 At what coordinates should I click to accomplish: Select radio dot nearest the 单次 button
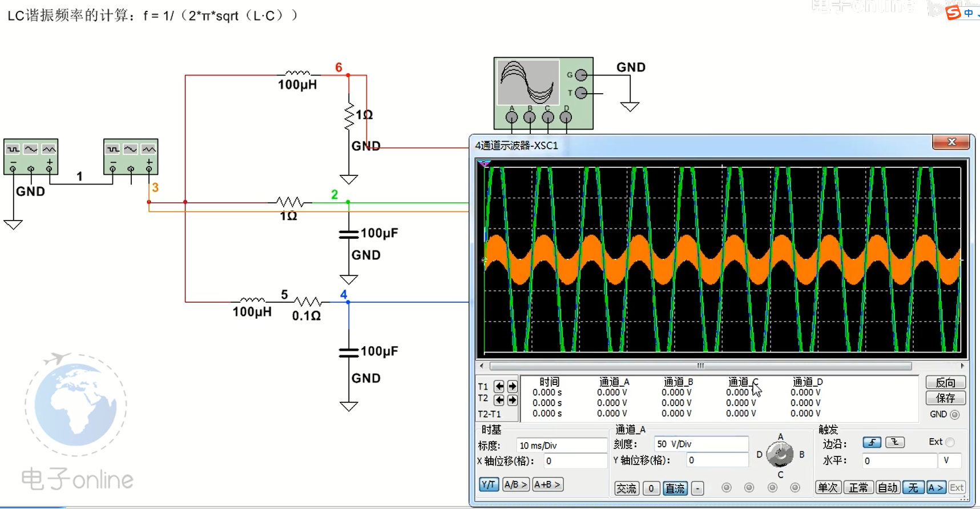point(795,487)
